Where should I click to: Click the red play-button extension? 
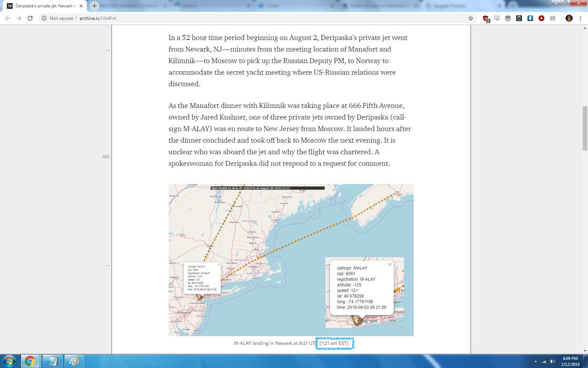coord(541,18)
